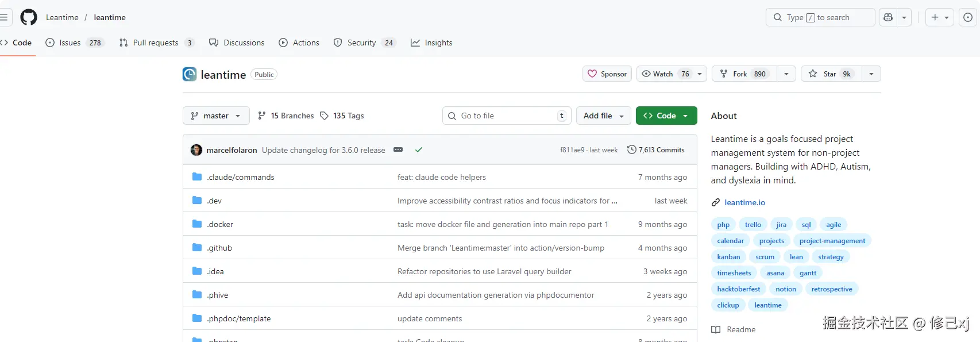Click the green checkmark status icon
980x342 pixels.
click(x=419, y=149)
